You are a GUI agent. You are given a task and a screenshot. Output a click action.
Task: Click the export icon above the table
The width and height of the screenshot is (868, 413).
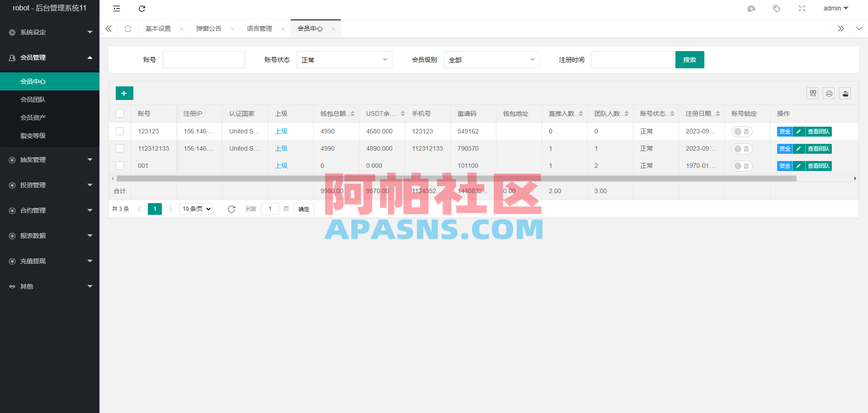point(845,93)
